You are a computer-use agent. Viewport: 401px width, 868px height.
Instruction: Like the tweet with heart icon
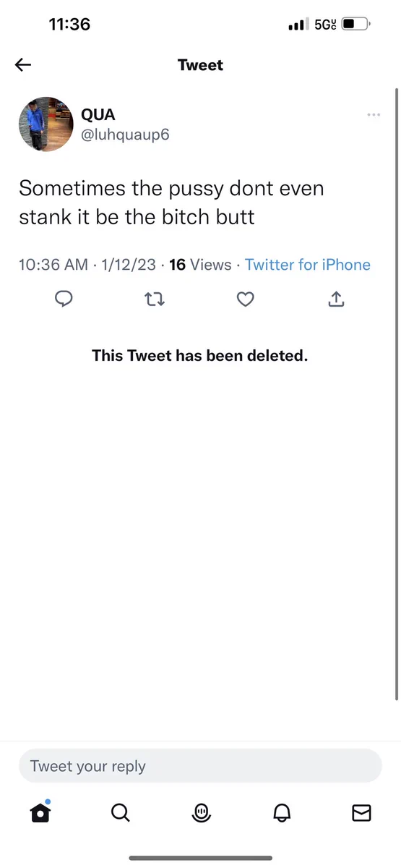tap(246, 299)
